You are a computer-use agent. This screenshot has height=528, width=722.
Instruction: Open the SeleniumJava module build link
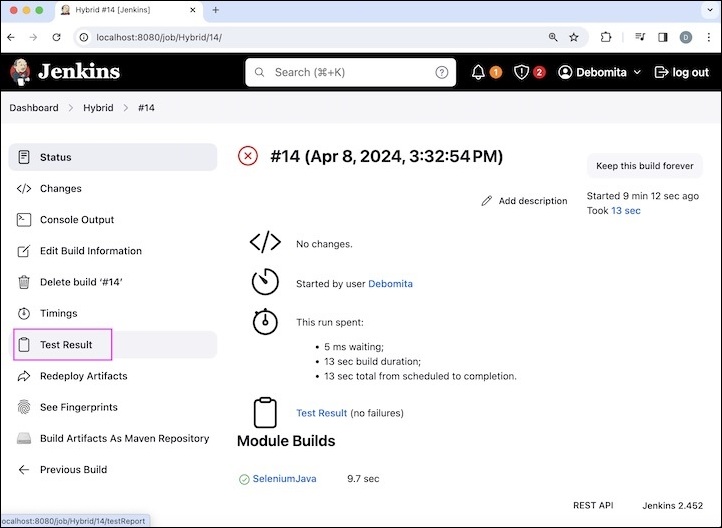pyautogui.click(x=284, y=479)
